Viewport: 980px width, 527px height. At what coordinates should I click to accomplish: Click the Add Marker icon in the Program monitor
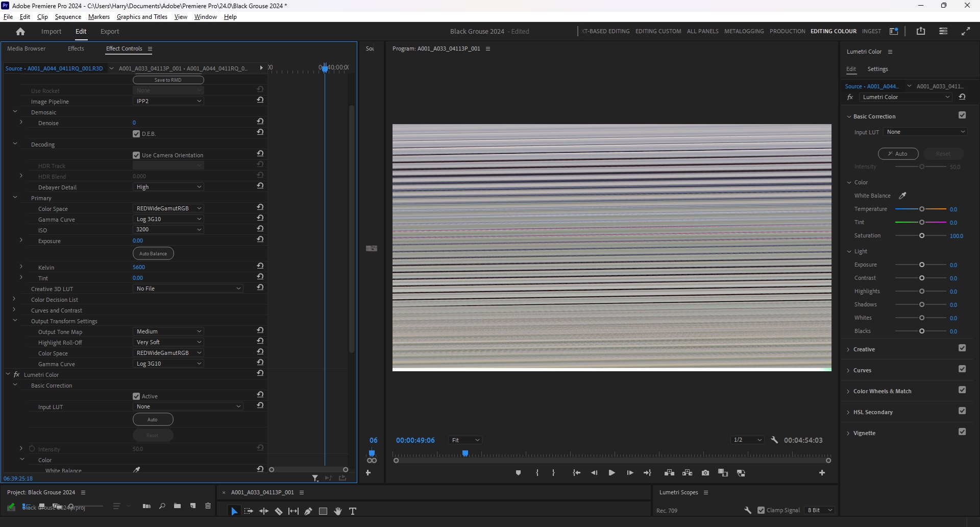click(518, 473)
